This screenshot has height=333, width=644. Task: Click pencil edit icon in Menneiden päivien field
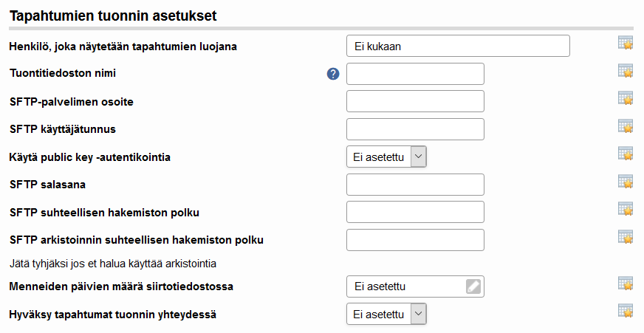(473, 286)
